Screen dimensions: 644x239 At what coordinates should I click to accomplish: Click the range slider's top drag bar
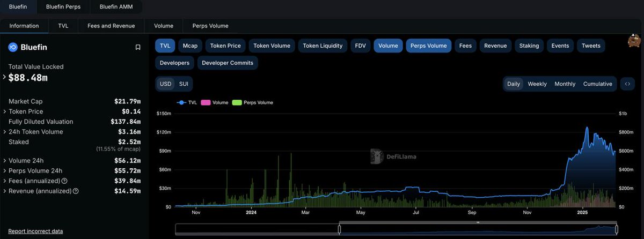click(478, 222)
